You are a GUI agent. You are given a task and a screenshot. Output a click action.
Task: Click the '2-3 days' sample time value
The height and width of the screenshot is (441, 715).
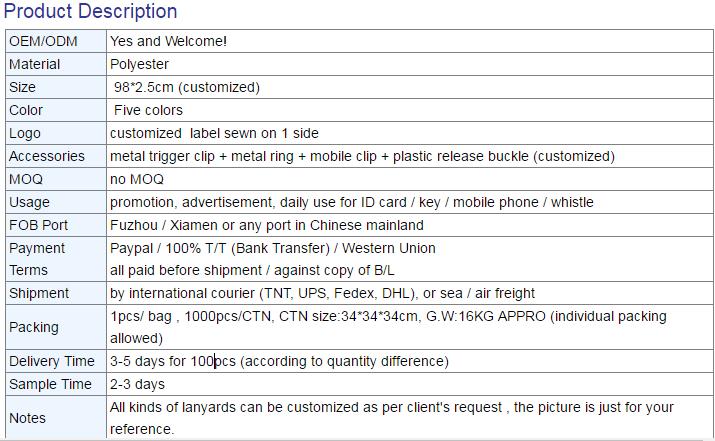pos(137,384)
